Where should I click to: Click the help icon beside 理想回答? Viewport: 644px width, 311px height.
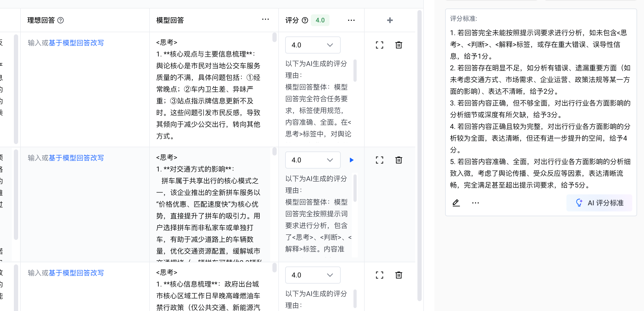(61, 20)
